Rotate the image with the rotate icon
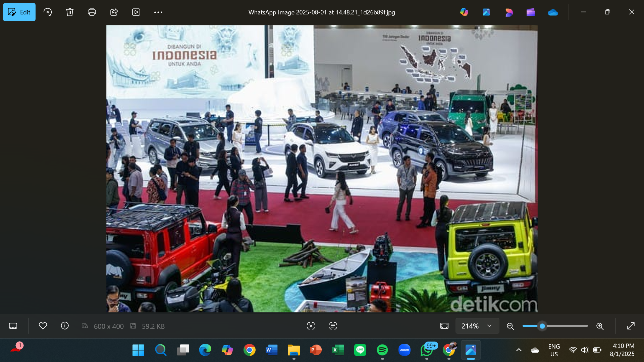Image resolution: width=644 pixels, height=362 pixels. 48,12
